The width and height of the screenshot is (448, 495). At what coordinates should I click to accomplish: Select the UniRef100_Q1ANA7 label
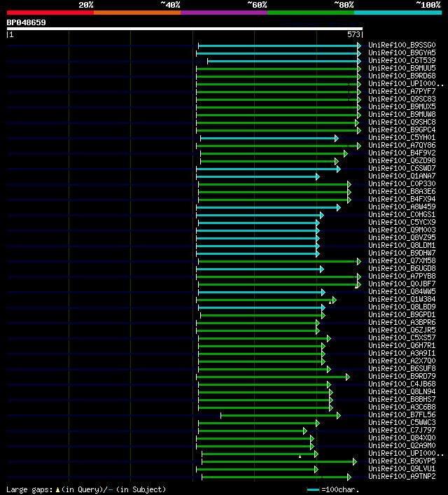pos(402,176)
